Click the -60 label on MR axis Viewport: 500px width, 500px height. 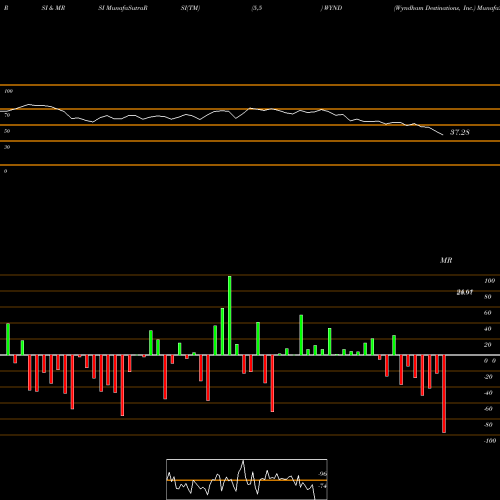point(488,409)
